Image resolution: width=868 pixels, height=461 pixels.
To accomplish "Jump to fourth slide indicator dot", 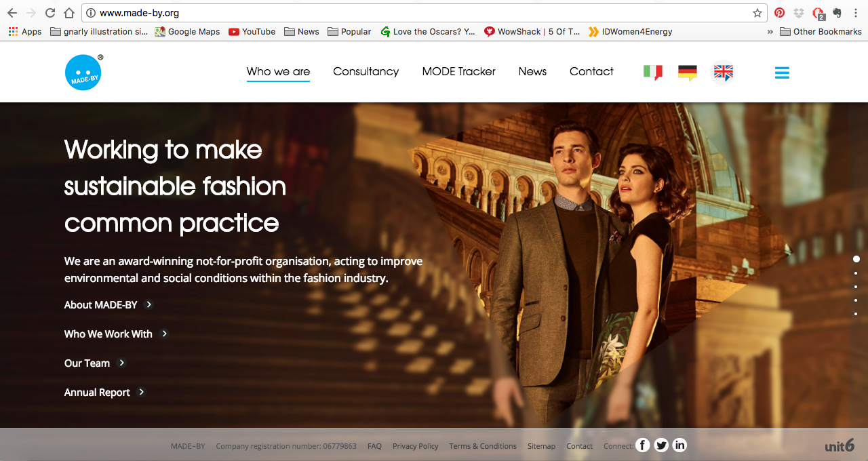I will point(856,300).
